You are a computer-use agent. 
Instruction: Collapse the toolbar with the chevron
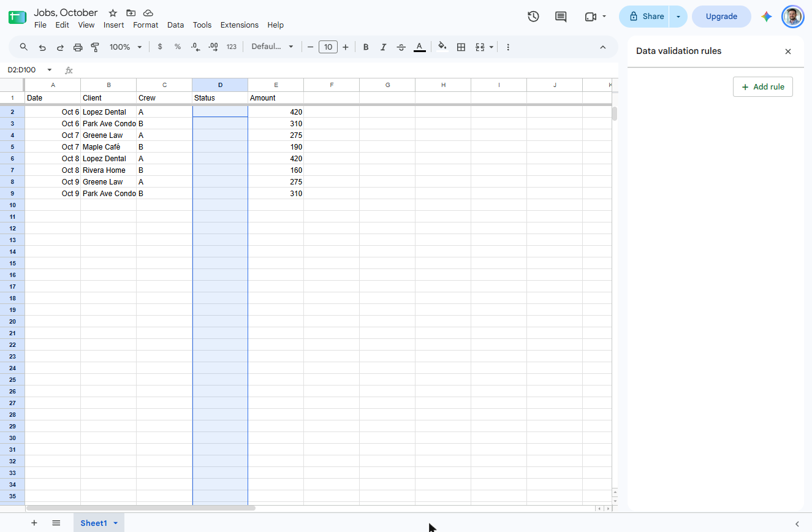click(602, 47)
